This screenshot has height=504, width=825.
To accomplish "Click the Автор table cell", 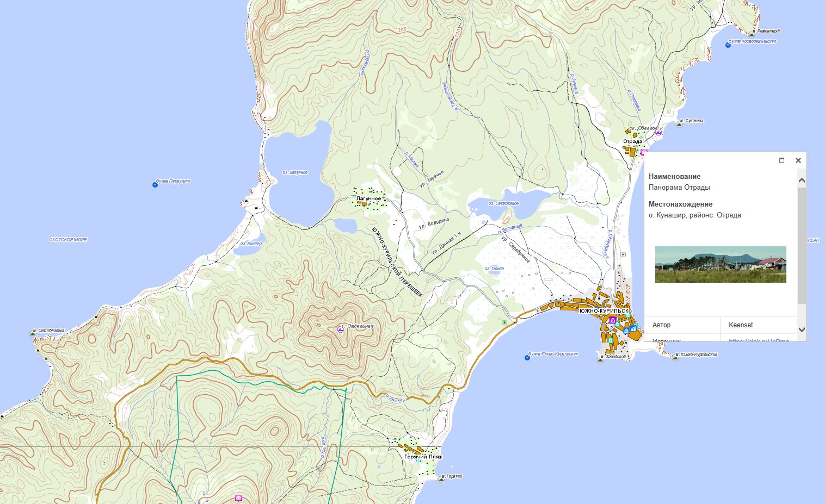I will (x=682, y=325).
